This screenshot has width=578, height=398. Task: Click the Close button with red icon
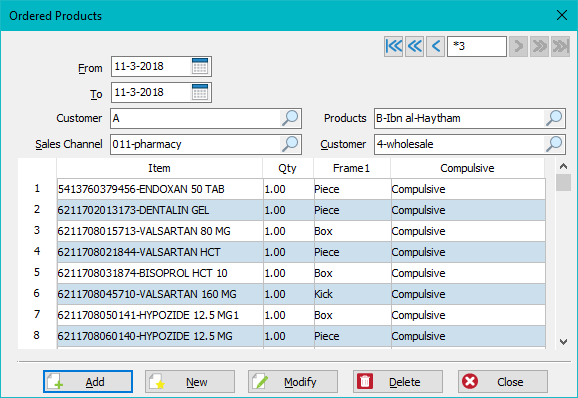click(x=503, y=381)
